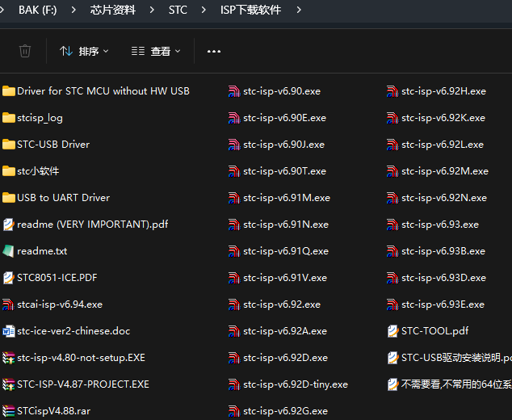Image resolution: width=512 pixels, height=420 pixels.
Task: Select stc-isp-v6.90E.exe icon
Action: pyautogui.click(x=234, y=118)
